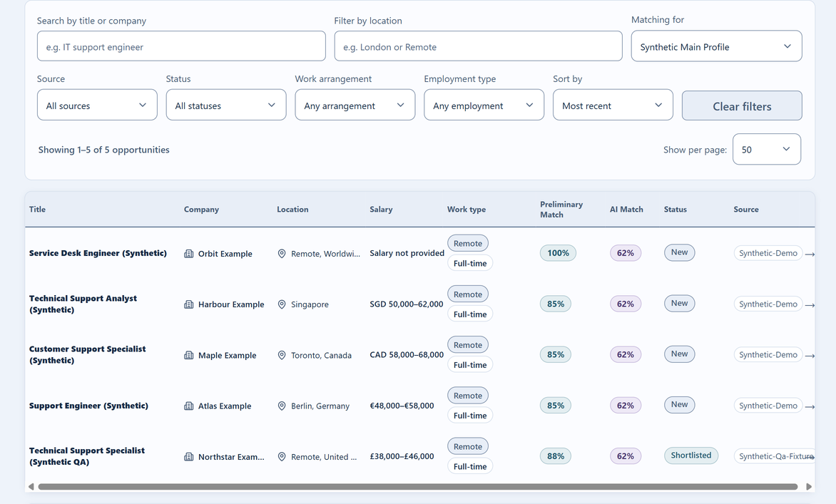Click the 62% AI match badge for Berlin row
This screenshot has width=836, height=504.
[x=626, y=406]
